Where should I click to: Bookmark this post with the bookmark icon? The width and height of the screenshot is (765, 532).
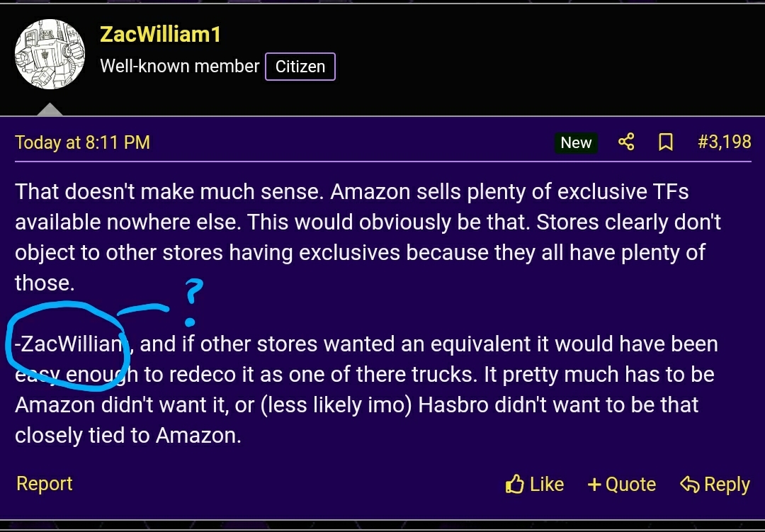pos(665,142)
